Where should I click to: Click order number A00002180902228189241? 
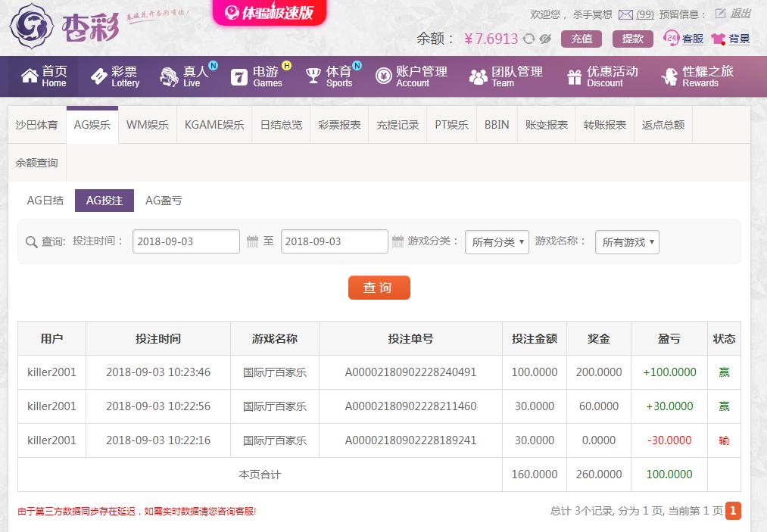click(x=410, y=440)
